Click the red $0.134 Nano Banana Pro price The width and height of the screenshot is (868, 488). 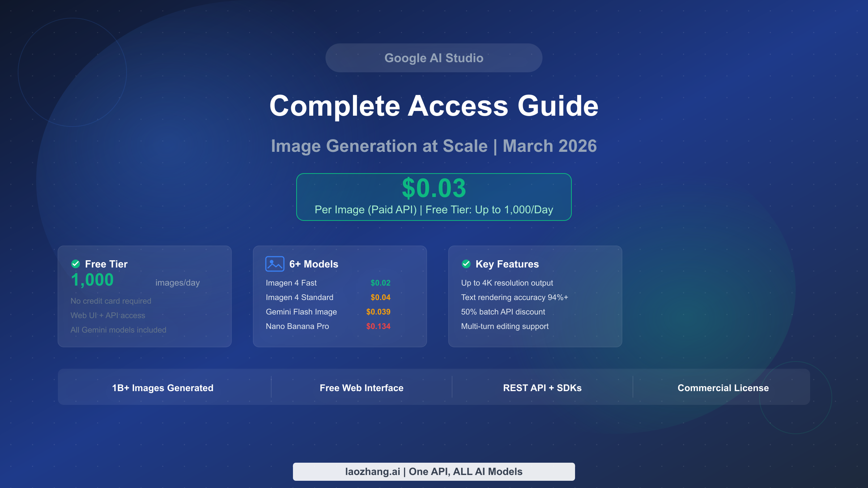pyautogui.click(x=378, y=326)
